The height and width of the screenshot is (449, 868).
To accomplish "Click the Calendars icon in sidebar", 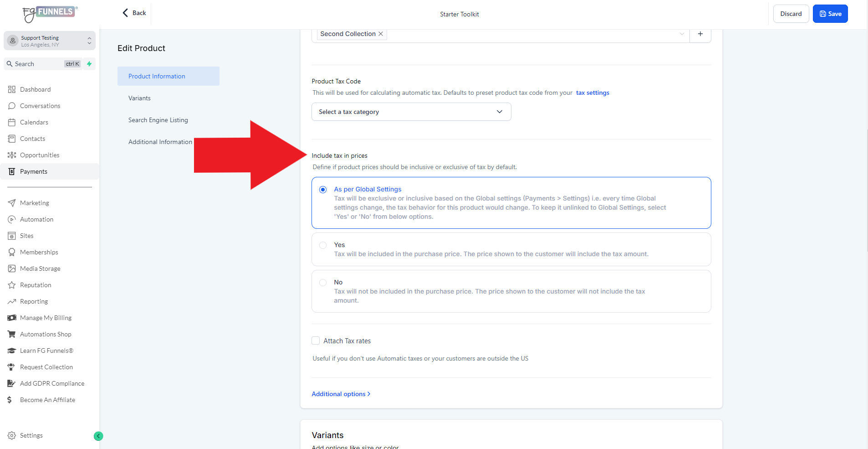I will pyautogui.click(x=12, y=122).
